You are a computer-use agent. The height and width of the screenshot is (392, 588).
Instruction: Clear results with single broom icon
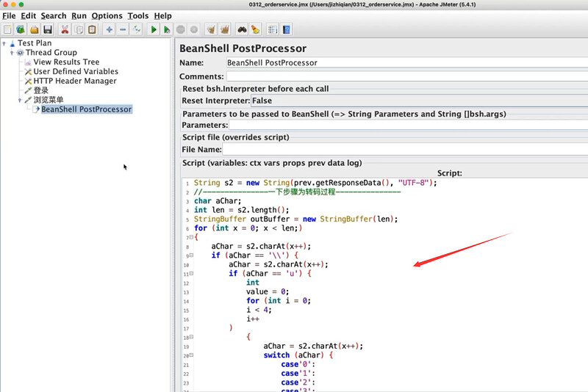point(211,29)
